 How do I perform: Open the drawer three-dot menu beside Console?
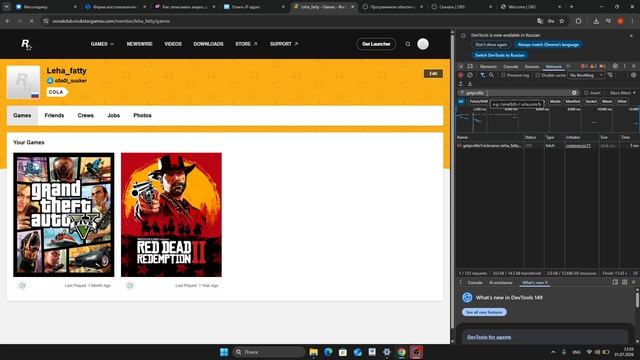tap(461, 282)
